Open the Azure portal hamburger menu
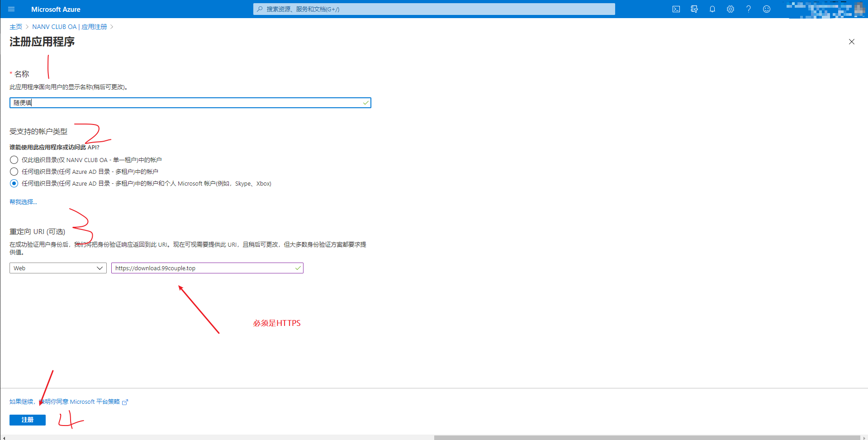This screenshot has height=440, width=868. click(11, 9)
